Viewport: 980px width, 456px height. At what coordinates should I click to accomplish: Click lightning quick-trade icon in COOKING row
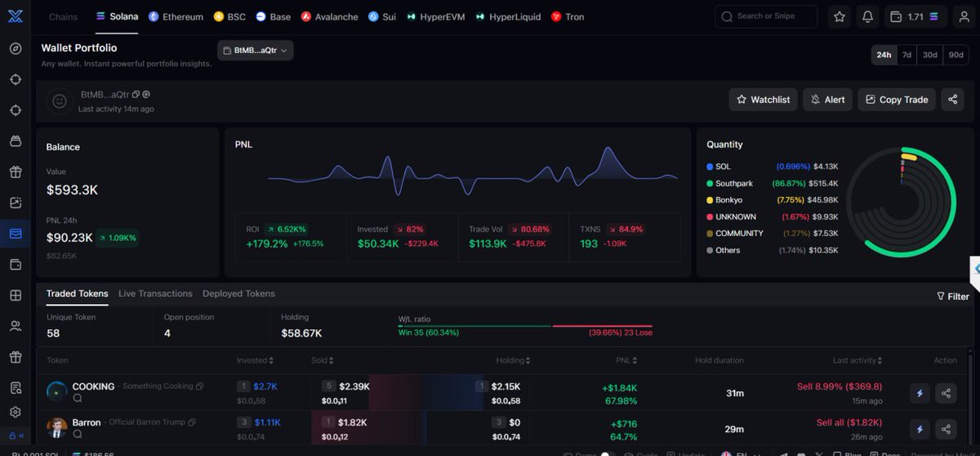pyautogui.click(x=920, y=394)
